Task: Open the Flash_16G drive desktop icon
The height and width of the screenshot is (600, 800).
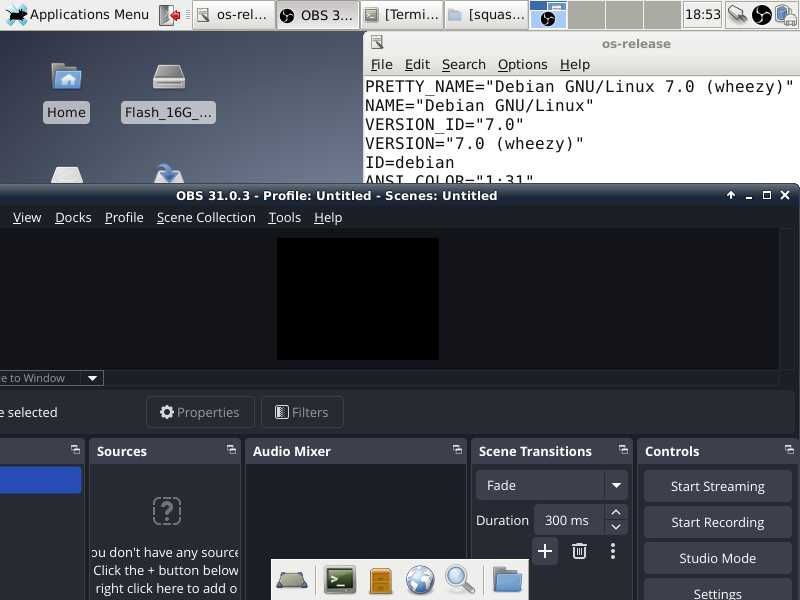Action: coord(168,93)
